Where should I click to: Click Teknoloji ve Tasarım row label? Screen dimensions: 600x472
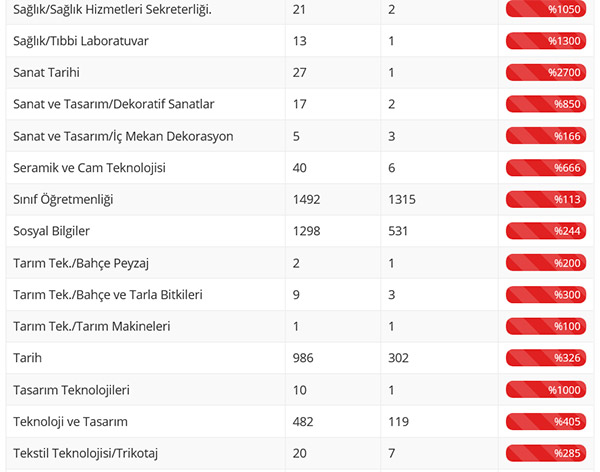point(70,421)
